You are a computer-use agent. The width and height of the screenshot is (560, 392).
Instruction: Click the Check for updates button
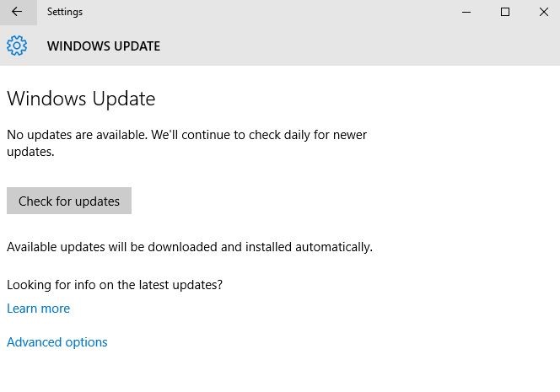coord(69,201)
